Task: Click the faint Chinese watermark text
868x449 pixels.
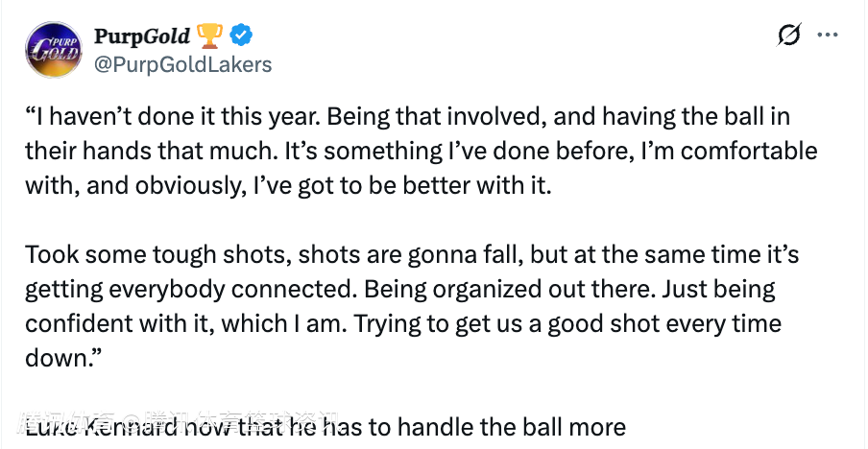Action: pos(182,421)
